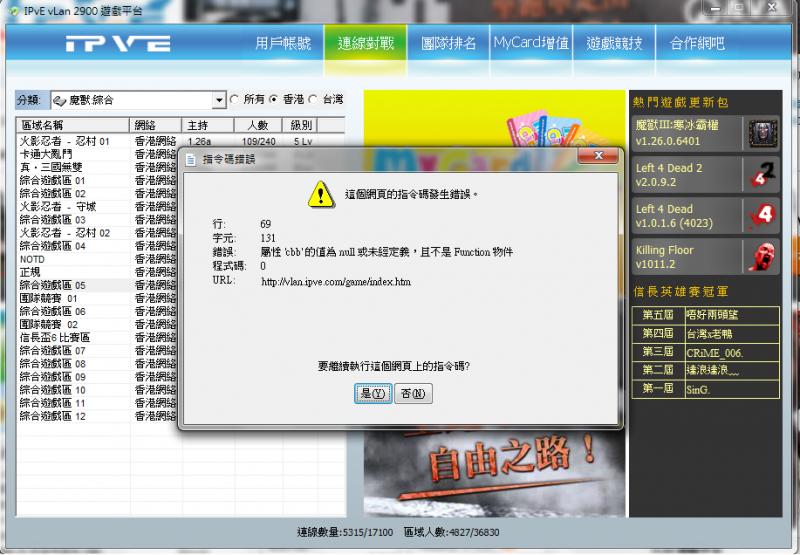Select the 所有 radio button
This screenshot has width=800, height=555.
(x=235, y=99)
